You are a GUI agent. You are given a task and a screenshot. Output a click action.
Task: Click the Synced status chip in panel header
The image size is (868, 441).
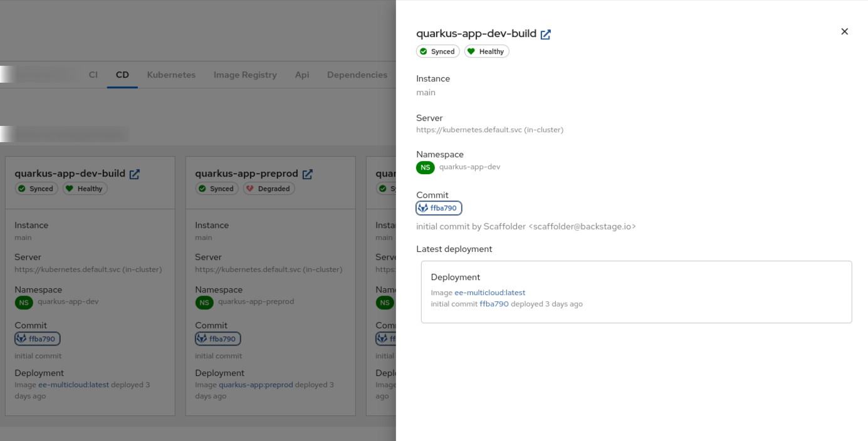(x=437, y=51)
